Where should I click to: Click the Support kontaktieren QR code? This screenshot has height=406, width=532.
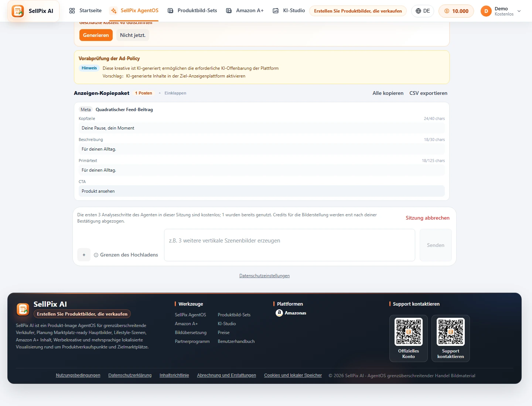pos(451,332)
